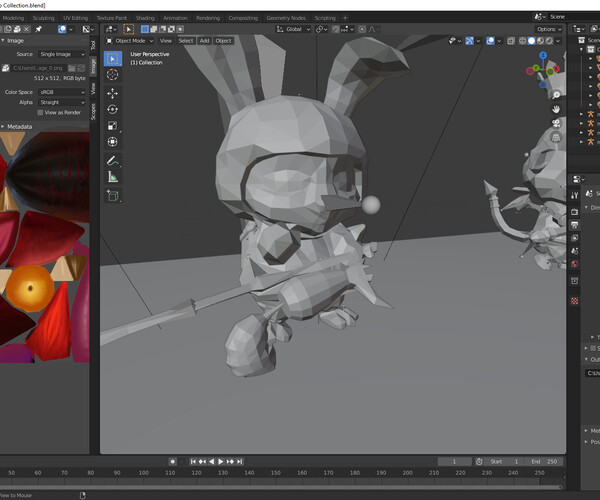The image size is (600, 500).
Task: Click the Options button in viewport
Action: (x=546, y=29)
